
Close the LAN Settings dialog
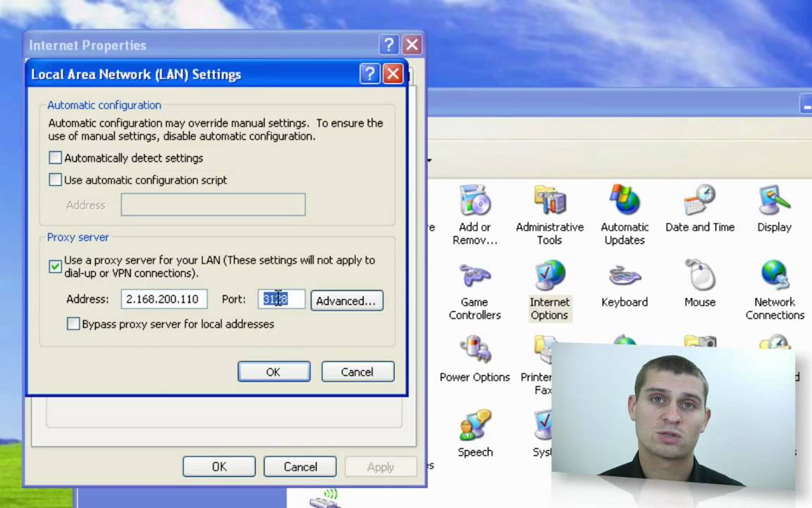[x=393, y=73]
